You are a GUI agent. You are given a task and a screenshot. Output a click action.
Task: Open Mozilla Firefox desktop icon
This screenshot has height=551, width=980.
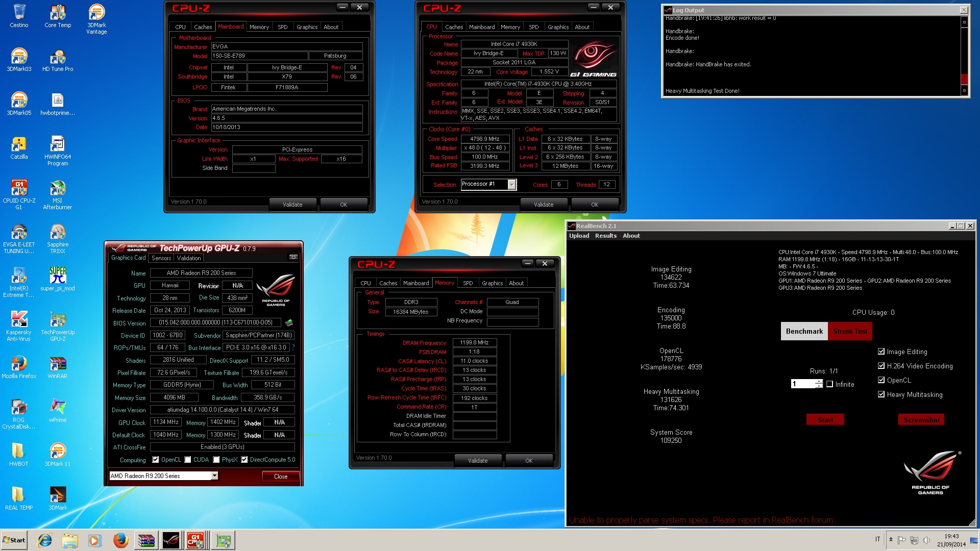[x=19, y=367]
